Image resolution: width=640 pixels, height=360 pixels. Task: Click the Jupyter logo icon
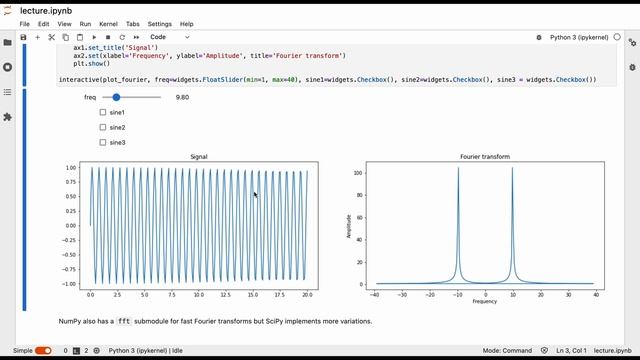[7, 11]
